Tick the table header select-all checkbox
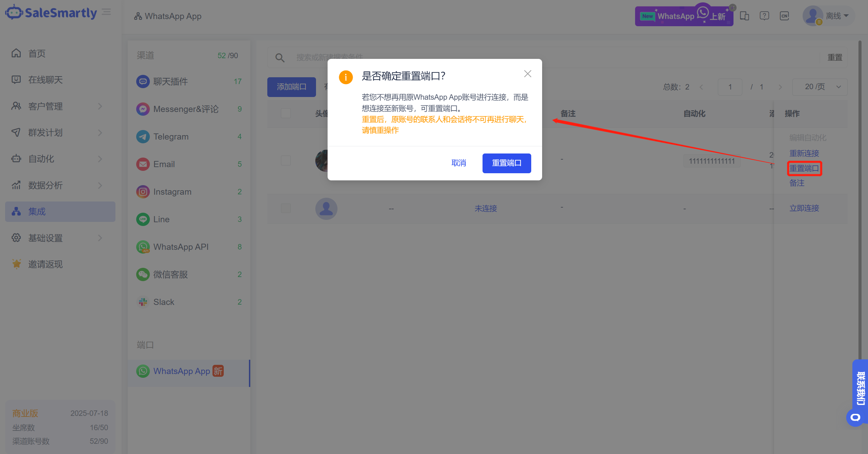 pos(286,113)
